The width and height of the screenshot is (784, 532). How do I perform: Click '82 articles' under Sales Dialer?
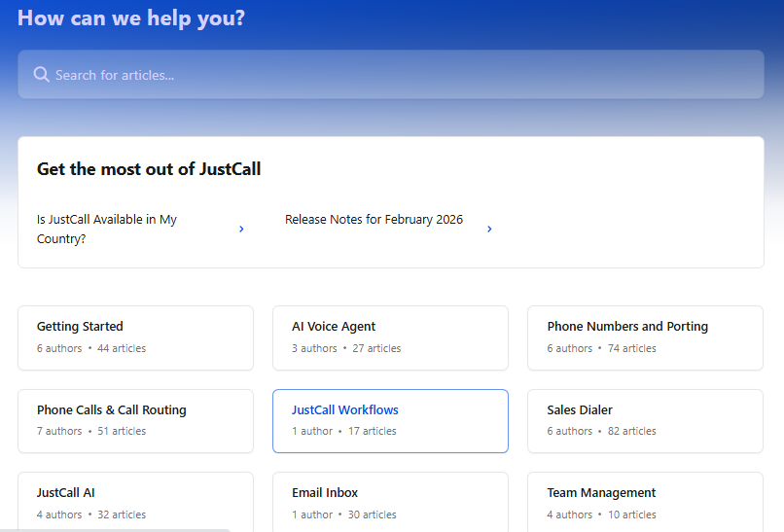point(632,431)
